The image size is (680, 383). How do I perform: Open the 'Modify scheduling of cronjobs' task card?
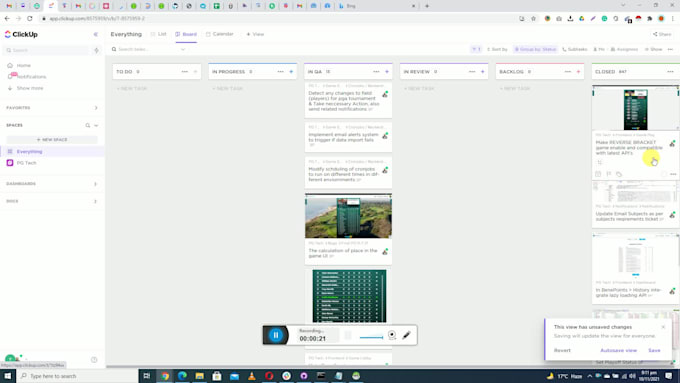pyautogui.click(x=348, y=173)
